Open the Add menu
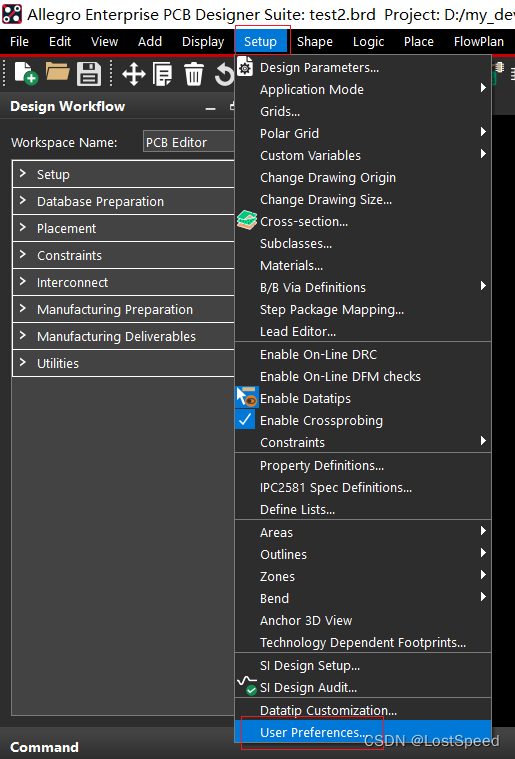The image size is (515, 759). 150,42
